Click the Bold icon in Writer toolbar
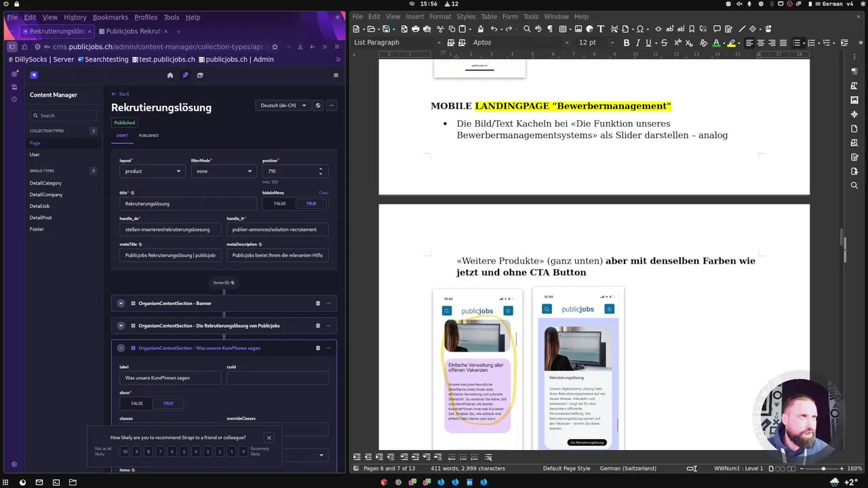Image resolution: width=868 pixels, height=488 pixels. [x=627, y=43]
